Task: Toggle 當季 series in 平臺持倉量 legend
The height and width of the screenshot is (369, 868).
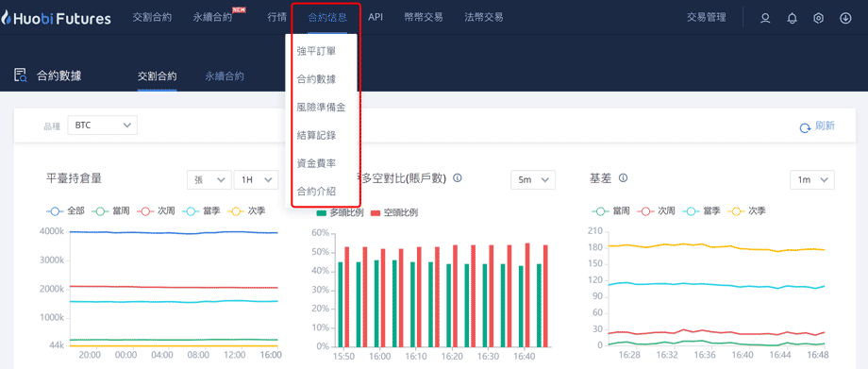Action: coord(200,211)
